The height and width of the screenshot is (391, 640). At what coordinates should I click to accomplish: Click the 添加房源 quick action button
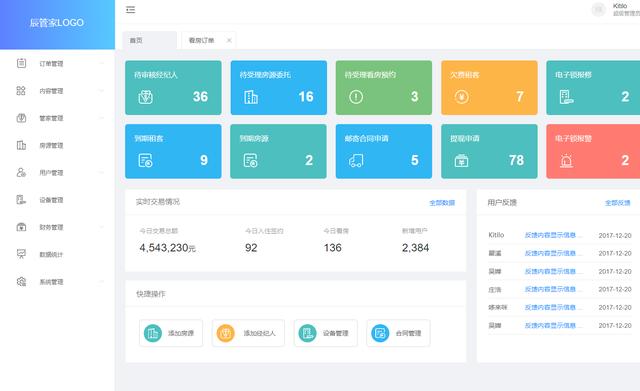[x=171, y=333]
